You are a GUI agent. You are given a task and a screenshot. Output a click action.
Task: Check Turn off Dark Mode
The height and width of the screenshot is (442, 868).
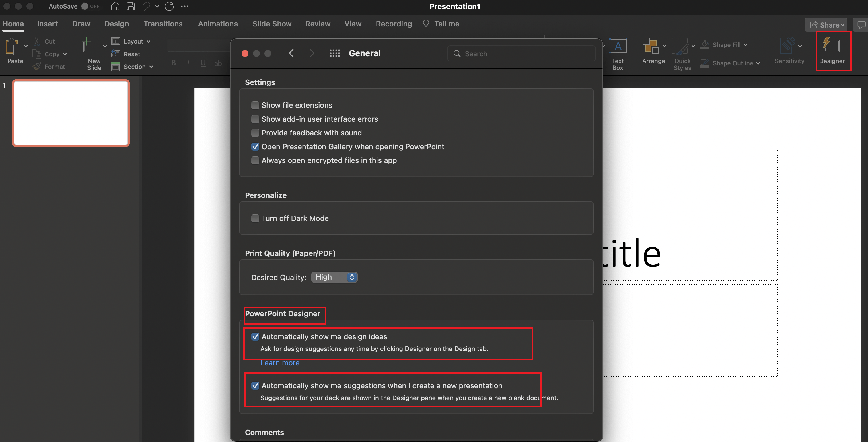pos(255,218)
